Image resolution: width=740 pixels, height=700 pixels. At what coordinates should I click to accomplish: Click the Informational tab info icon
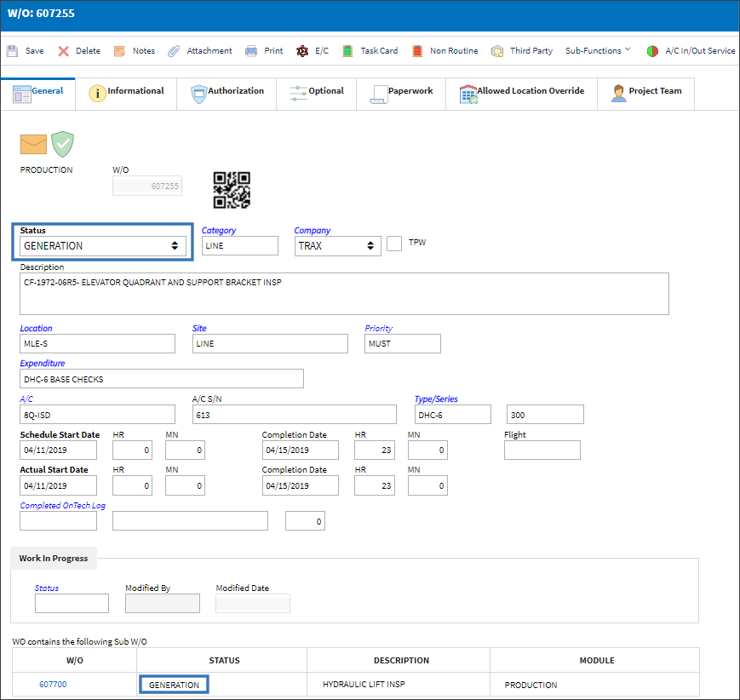[x=97, y=94]
